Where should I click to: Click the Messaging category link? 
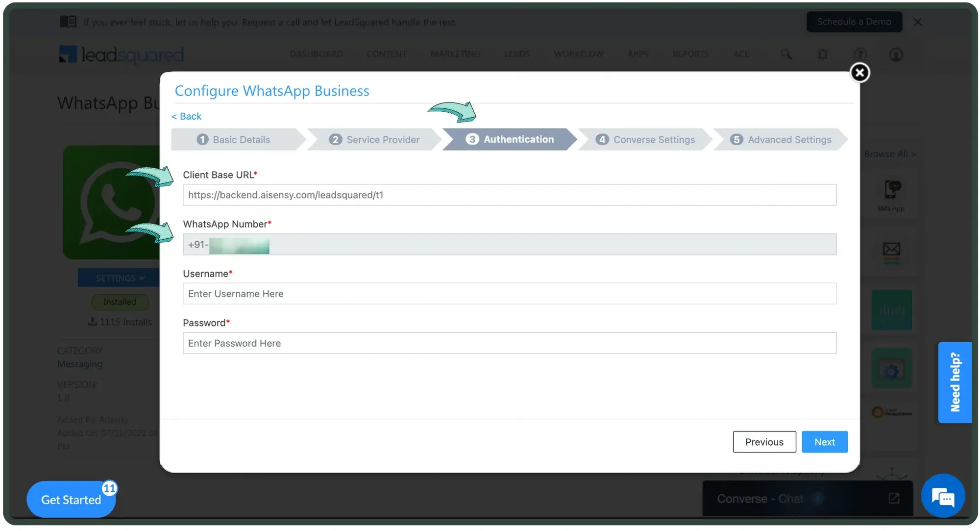(x=79, y=364)
